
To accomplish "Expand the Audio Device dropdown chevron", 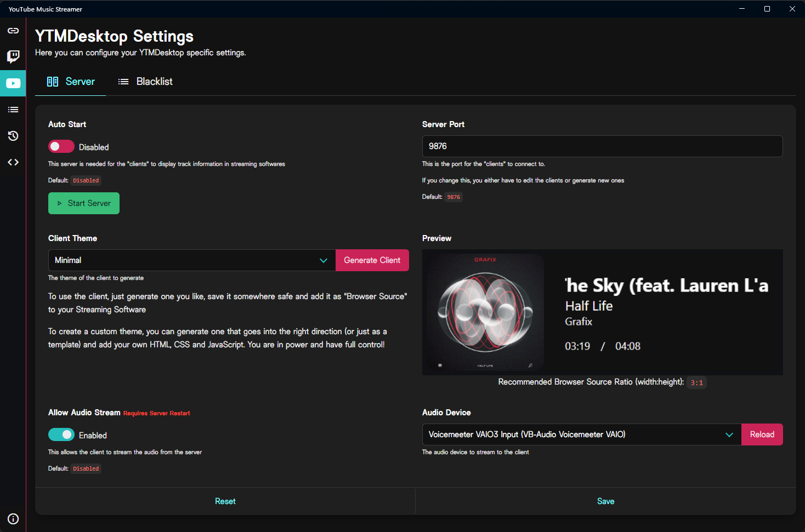I will (729, 434).
